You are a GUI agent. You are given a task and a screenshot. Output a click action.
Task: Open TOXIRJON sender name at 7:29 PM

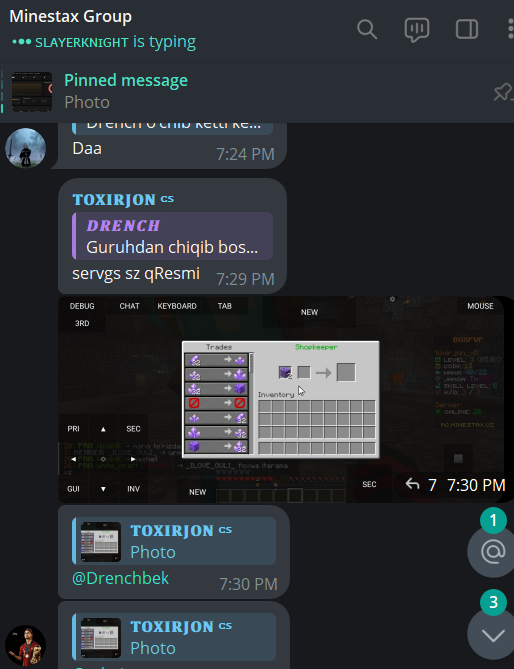(x=114, y=199)
